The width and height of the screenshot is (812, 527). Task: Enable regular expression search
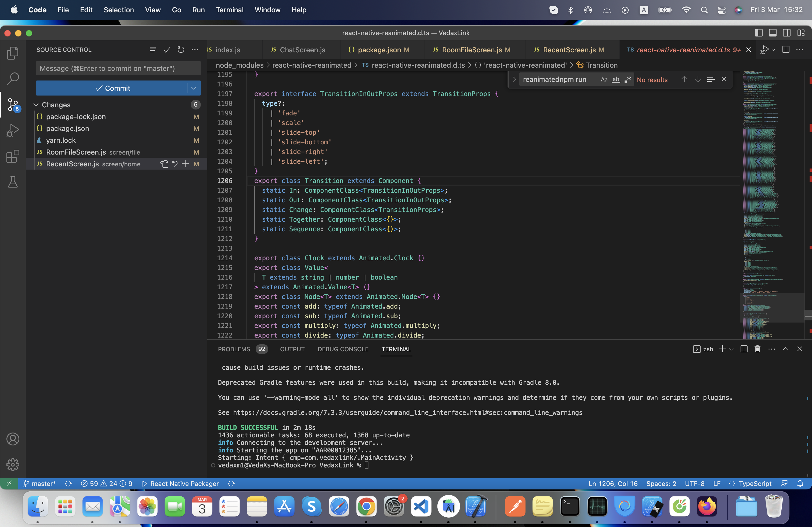(628, 79)
